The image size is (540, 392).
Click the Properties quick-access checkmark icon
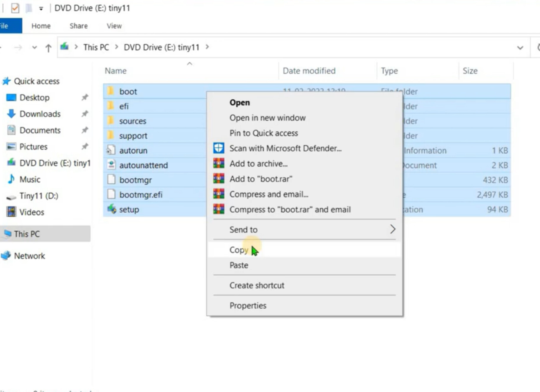tap(15, 8)
